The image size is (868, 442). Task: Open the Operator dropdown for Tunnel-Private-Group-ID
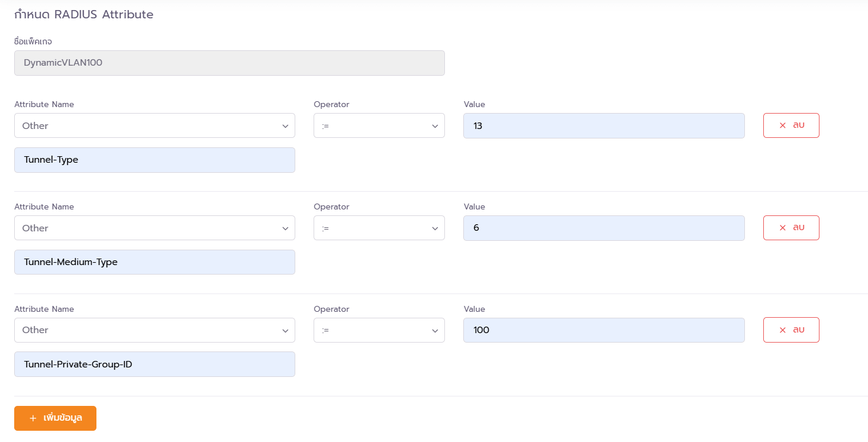tap(379, 330)
